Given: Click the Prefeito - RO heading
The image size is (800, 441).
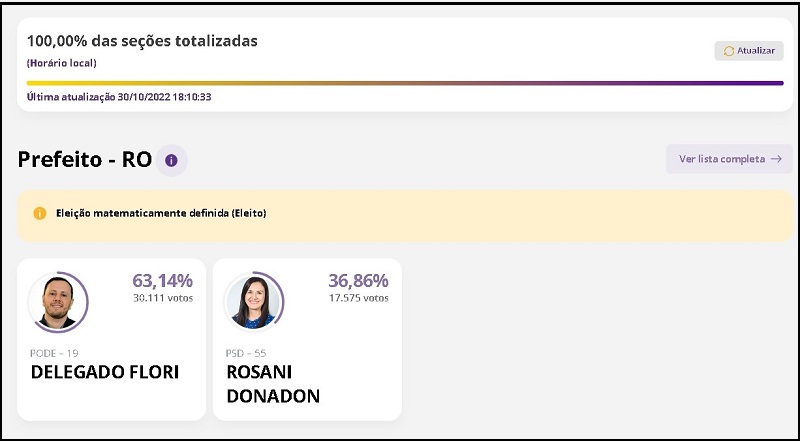Looking at the screenshot, I should tap(85, 160).
